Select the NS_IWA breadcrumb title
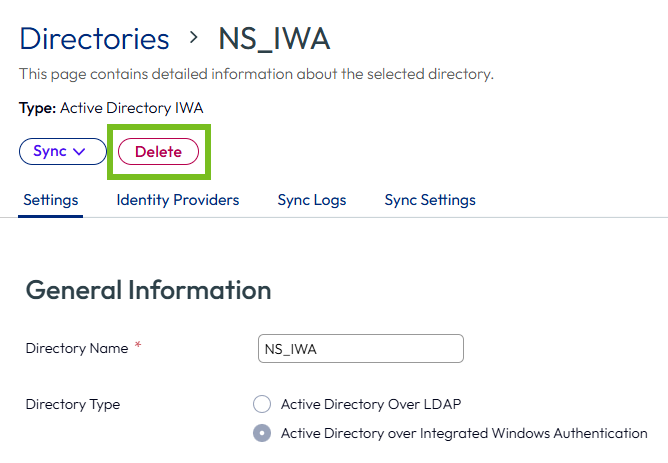Image resolution: width=668 pixels, height=463 pixels. (274, 39)
